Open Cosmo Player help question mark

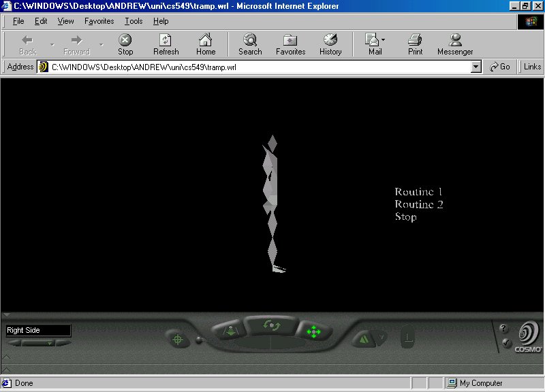click(503, 328)
